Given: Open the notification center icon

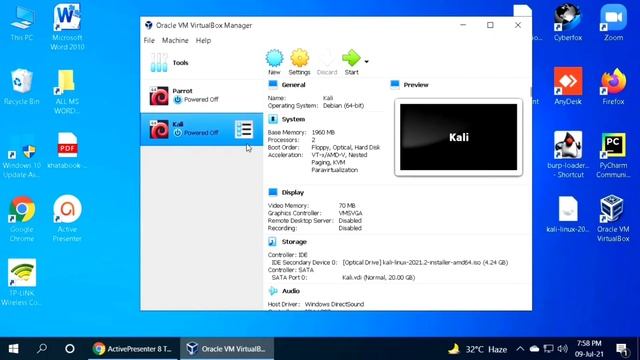Looking at the screenshot, I should coord(622,349).
